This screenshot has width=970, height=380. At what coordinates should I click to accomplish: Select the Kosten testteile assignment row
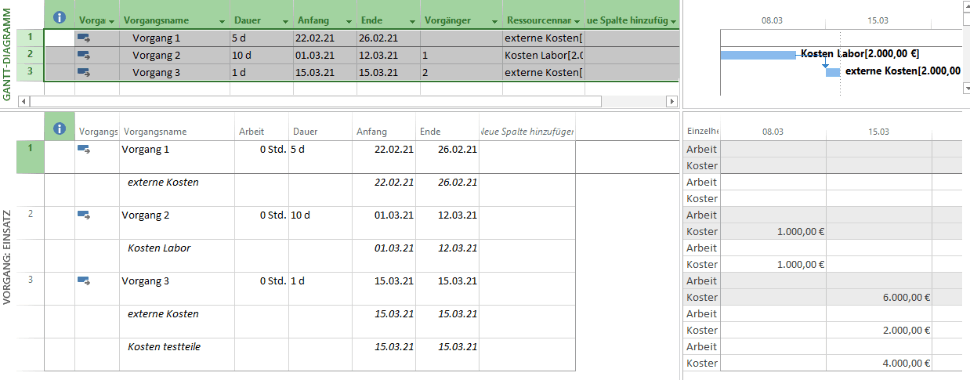(x=310, y=347)
